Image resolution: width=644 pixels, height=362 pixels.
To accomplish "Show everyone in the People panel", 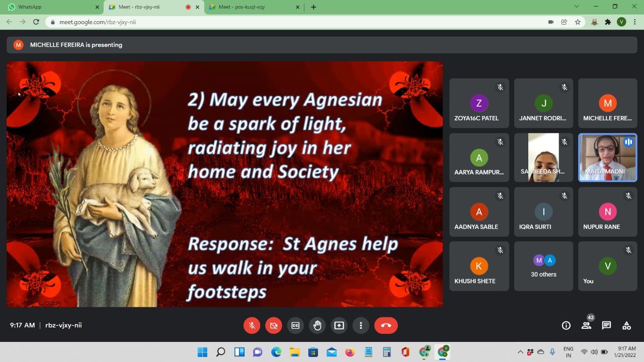I will coord(586,325).
